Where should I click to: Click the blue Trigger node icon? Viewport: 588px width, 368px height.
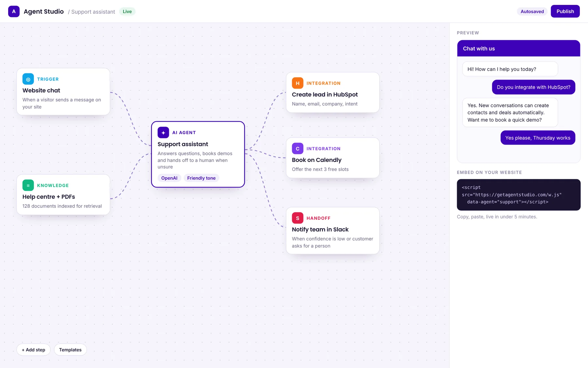click(x=28, y=79)
